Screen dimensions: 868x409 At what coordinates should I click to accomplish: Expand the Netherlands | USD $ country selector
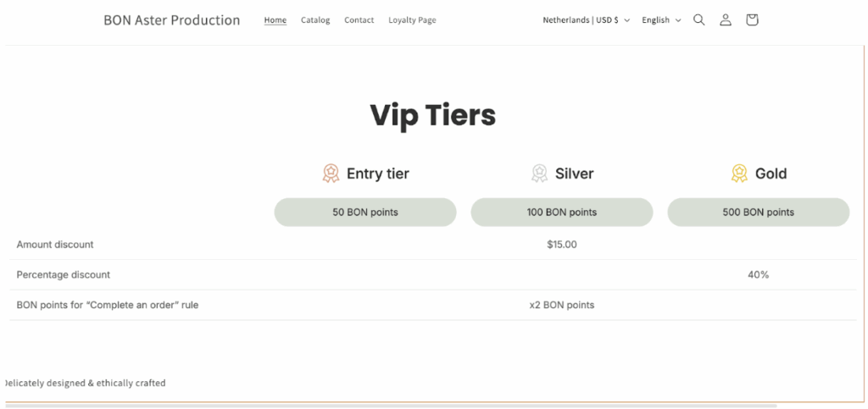pyautogui.click(x=586, y=20)
